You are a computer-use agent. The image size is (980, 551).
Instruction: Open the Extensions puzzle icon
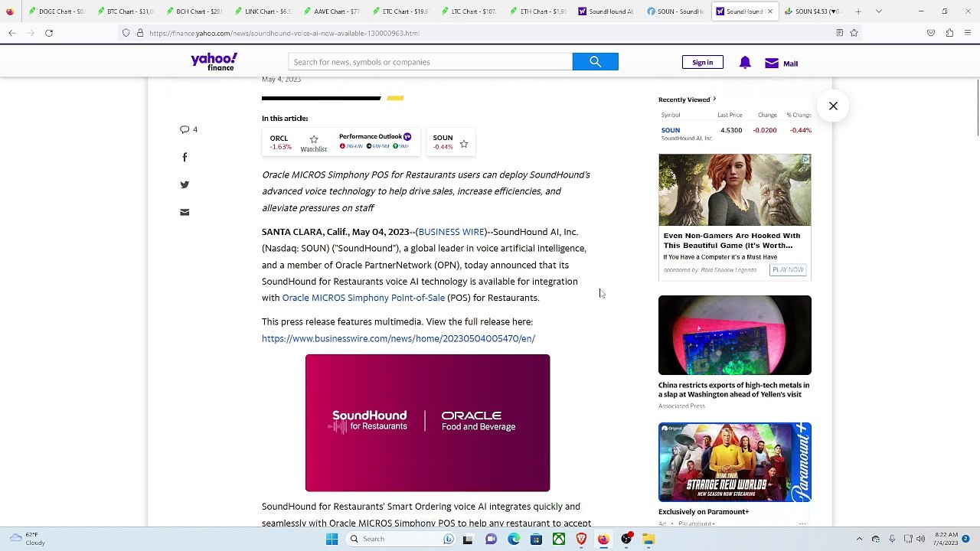pyautogui.click(x=949, y=33)
